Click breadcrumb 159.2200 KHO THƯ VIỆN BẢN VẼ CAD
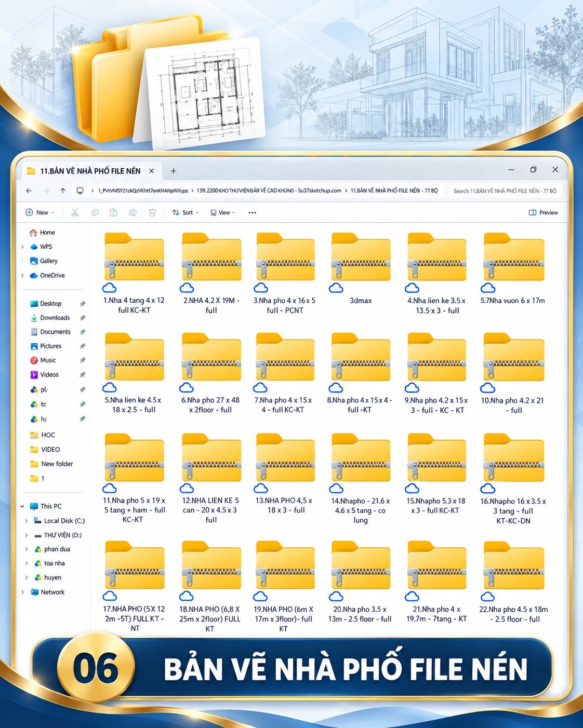The width and height of the screenshot is (583, 728). coord(269,191)
